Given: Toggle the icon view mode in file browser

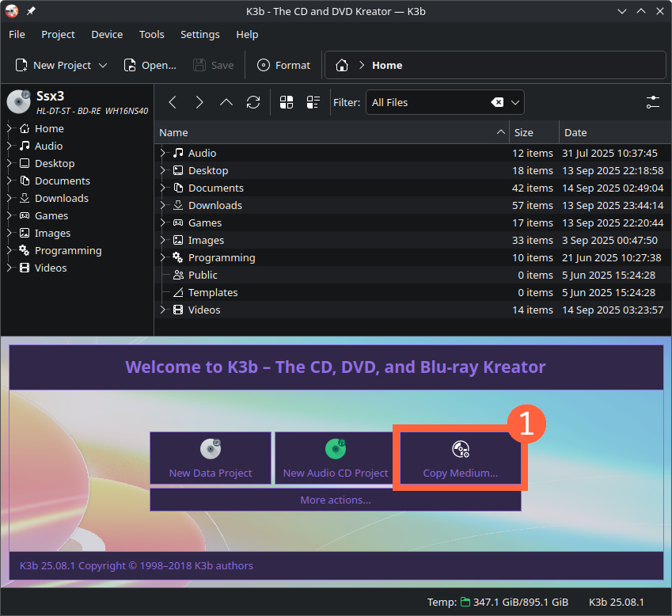Looking at the screenshot, I should pos(287,102).
